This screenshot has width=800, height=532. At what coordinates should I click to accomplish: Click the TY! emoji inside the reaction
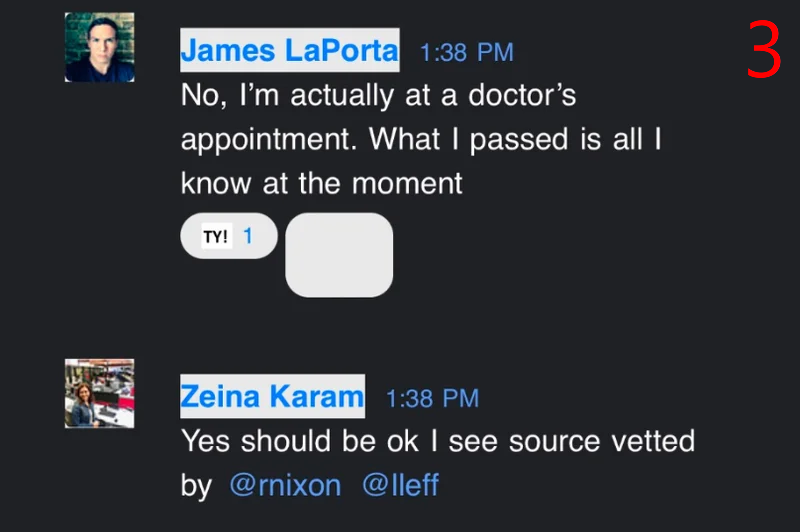coord(216,236)
